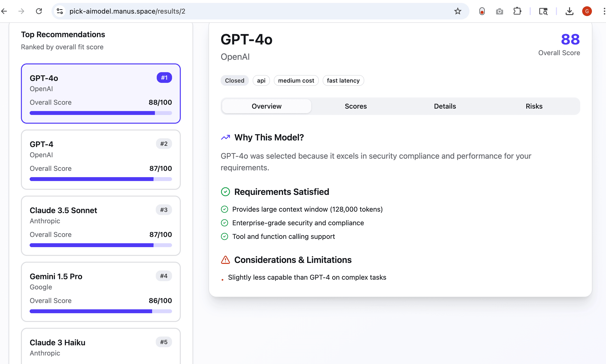The image size is (606, 364).
Task: Click the browser back arrow
Action: 4,11
